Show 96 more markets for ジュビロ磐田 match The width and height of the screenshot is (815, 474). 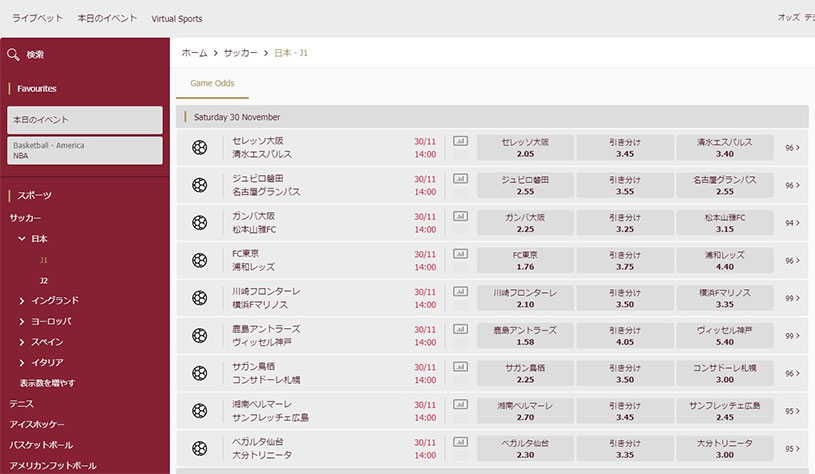click(x=792, y=185)
